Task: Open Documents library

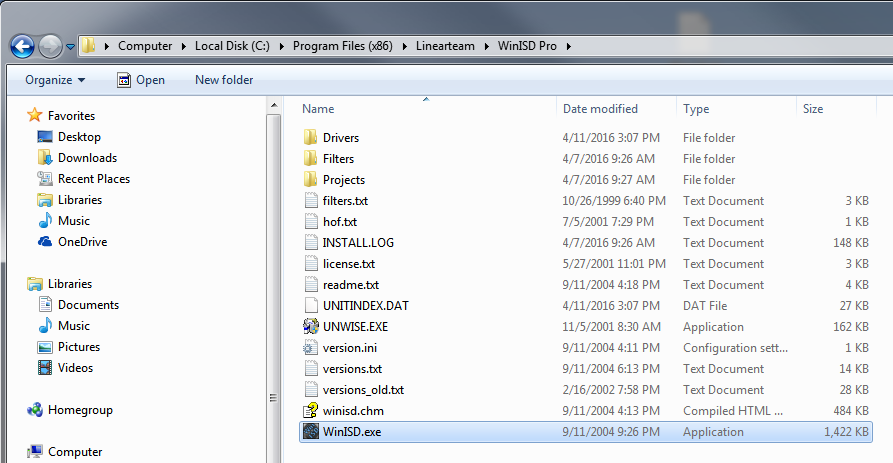Action: click(x=88, y=305)
